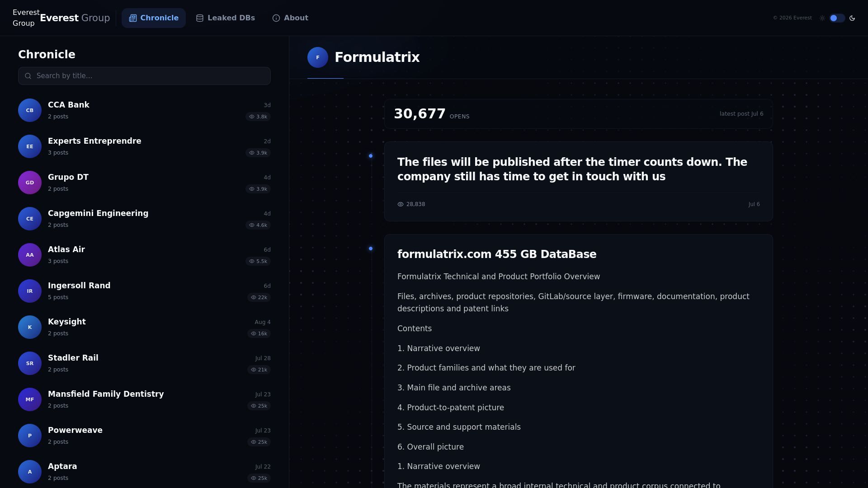Select the purple GD avatar for Grupo DT
The image size is (868, 488).
30,183
